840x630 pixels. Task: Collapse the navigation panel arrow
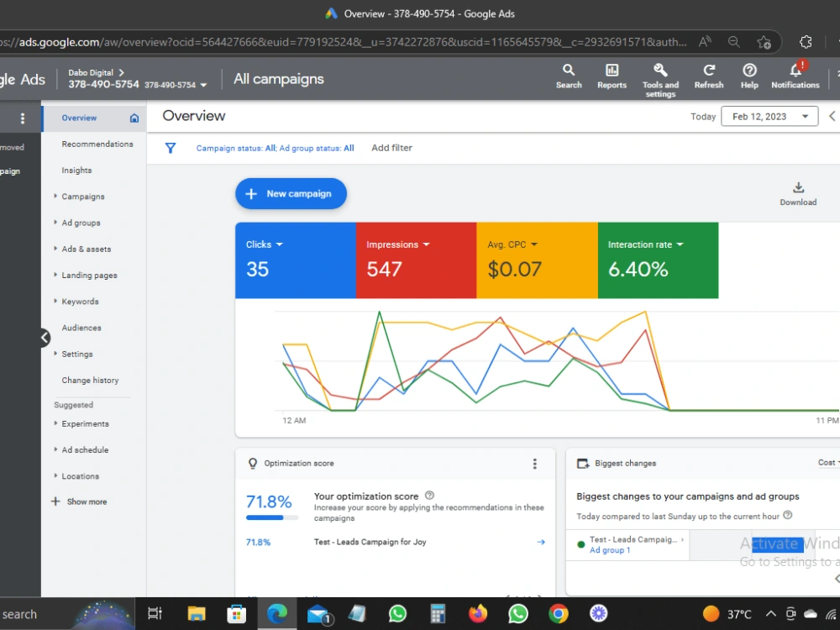click(x=45, y=338)
